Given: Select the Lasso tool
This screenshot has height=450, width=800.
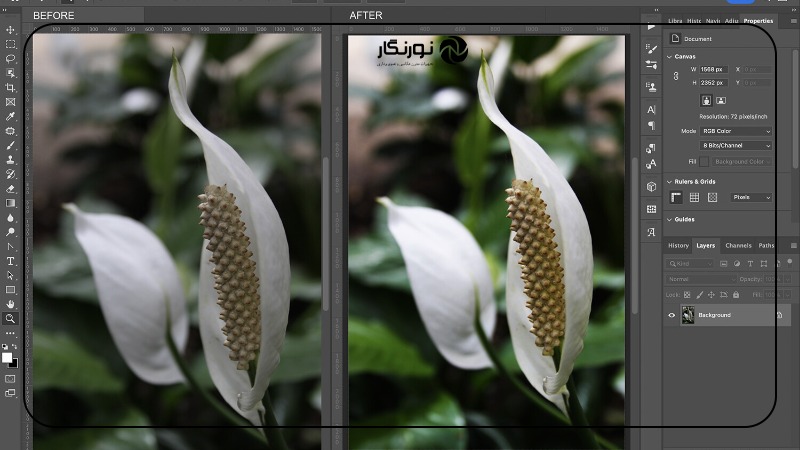Looking at the screenshot, I should 10,59.
